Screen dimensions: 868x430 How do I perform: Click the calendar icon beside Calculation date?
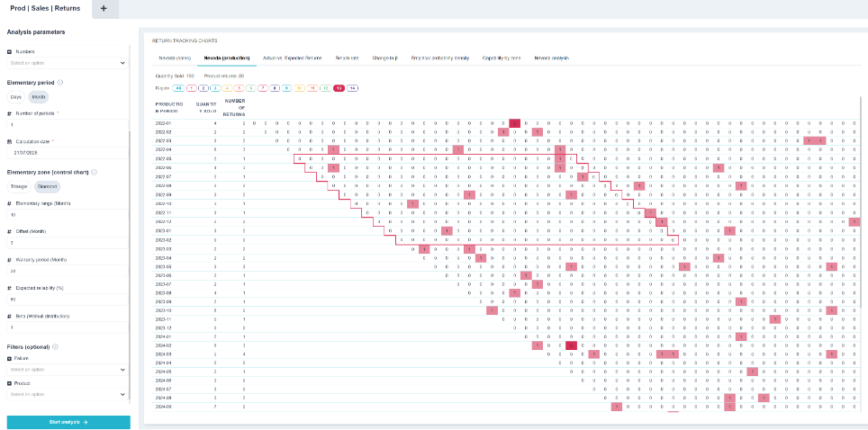click(9, 141)
